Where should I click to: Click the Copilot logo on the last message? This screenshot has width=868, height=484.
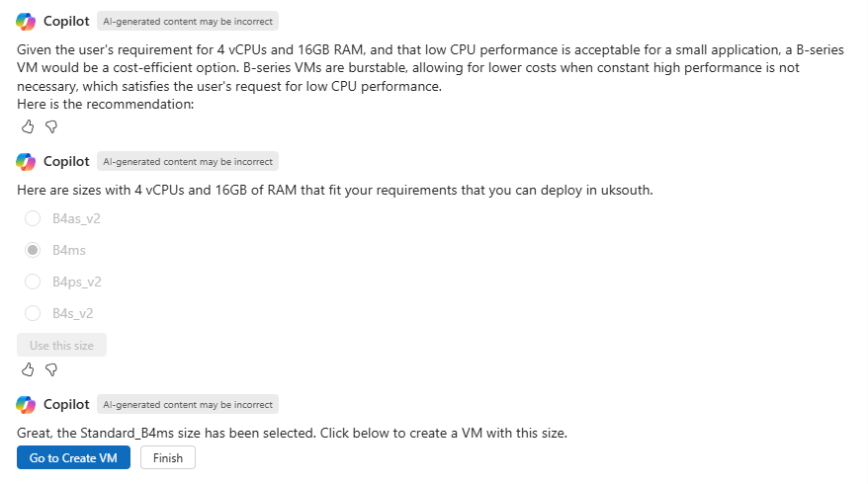click(x=26, y=405)
